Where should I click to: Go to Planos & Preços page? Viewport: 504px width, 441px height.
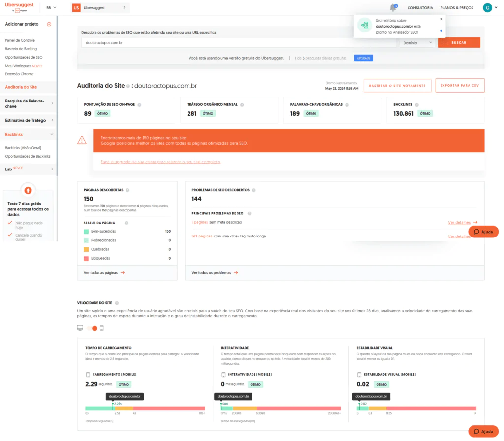[x=457, y=8]
